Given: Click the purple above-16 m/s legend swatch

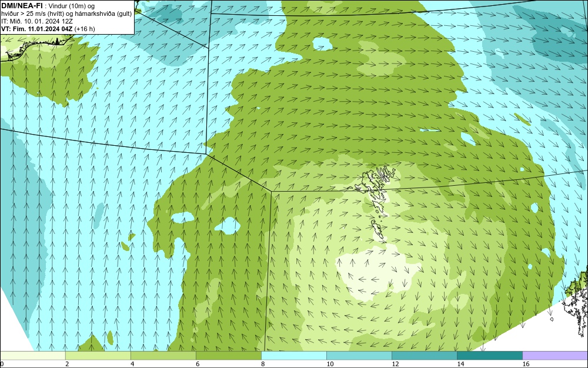Looking at the screenshot, I should [555, 356].
